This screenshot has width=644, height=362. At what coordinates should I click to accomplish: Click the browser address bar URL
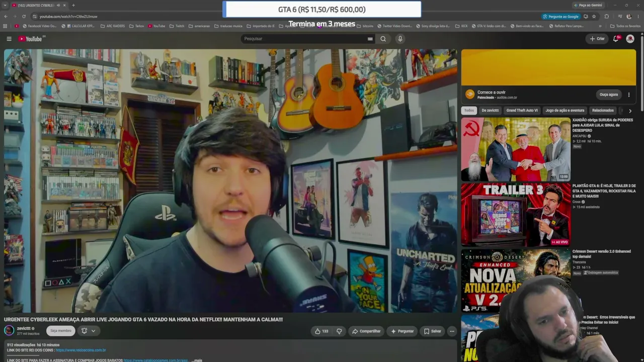[x=68, y=17]
